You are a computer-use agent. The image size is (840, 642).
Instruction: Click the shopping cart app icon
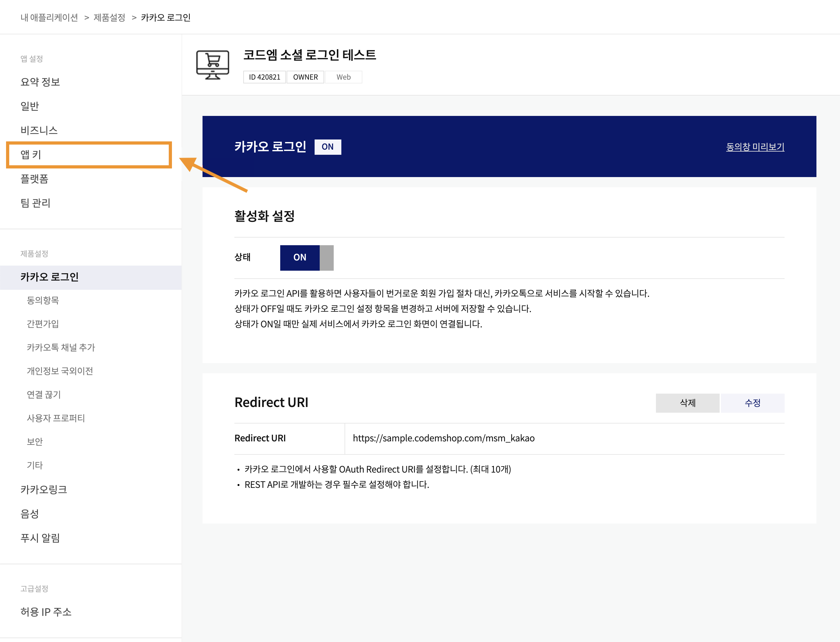[212, 65]
